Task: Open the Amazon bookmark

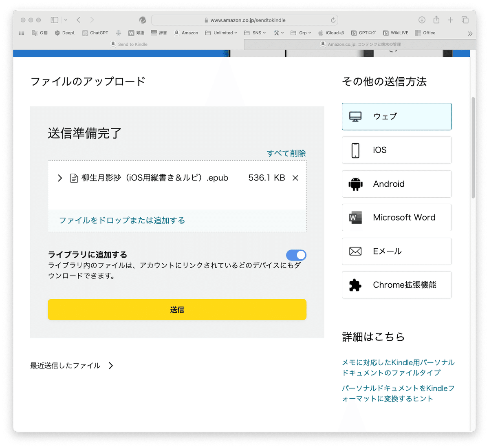Action: tap(186, 33)
